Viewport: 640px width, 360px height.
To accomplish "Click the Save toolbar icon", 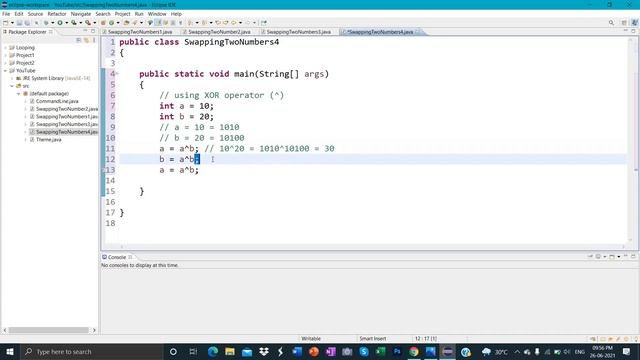I will pyautogui.click(x=19, y=23).
